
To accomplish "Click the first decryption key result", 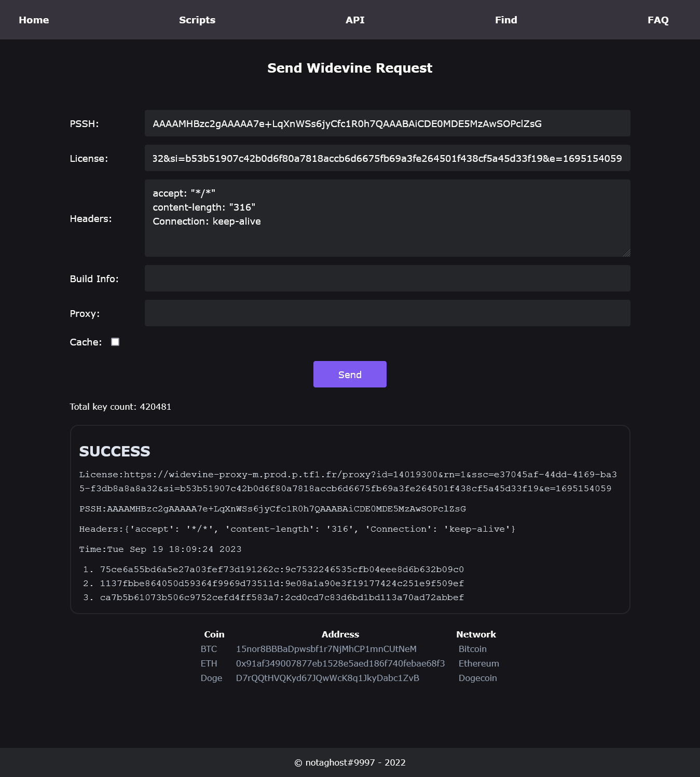I will pos(282,570).
